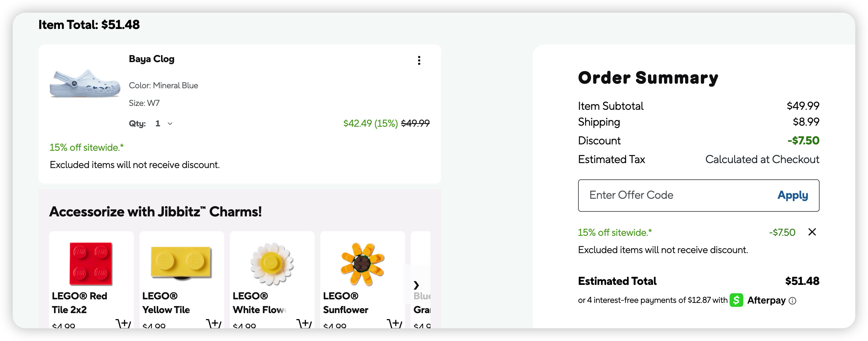Click the Baya Clog product image
This screenshot has height=341, width=868.
point(85,84)
